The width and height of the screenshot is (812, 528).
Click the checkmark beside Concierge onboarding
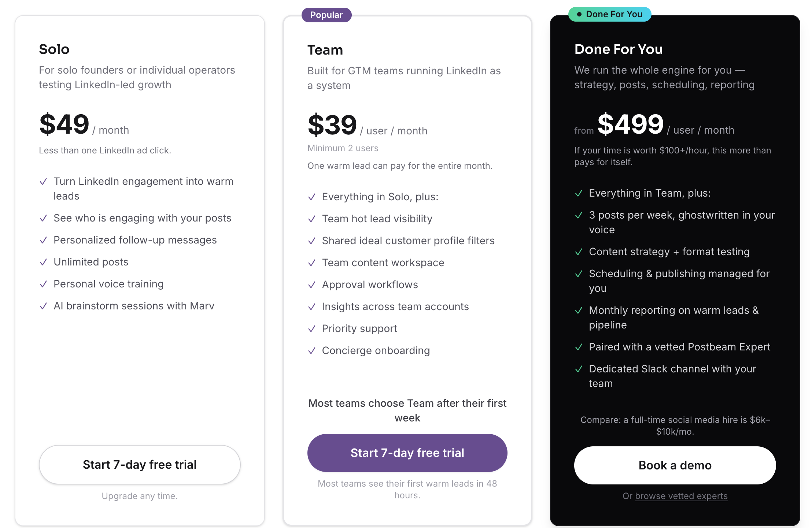(312, 350)
